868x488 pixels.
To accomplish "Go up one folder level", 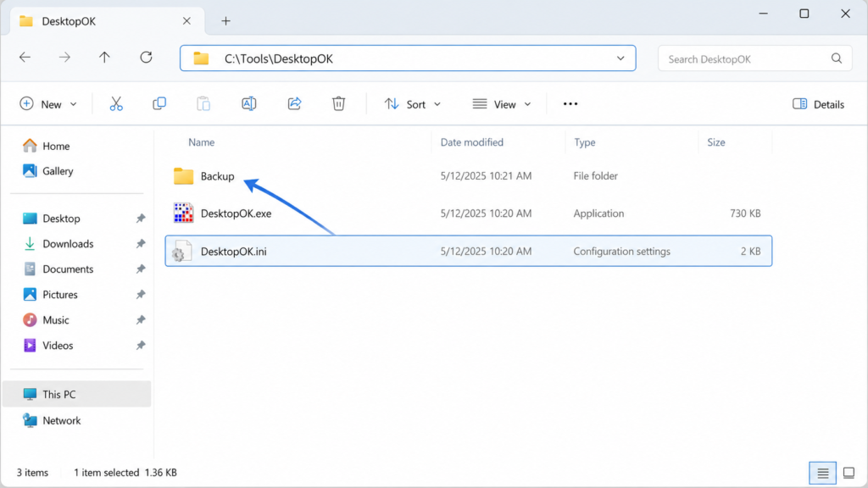I will pyautogui.click(x=104, y=58).
